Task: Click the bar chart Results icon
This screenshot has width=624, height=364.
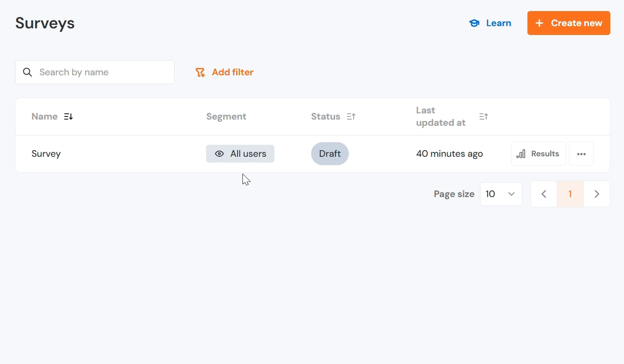Action: (521, 154)
